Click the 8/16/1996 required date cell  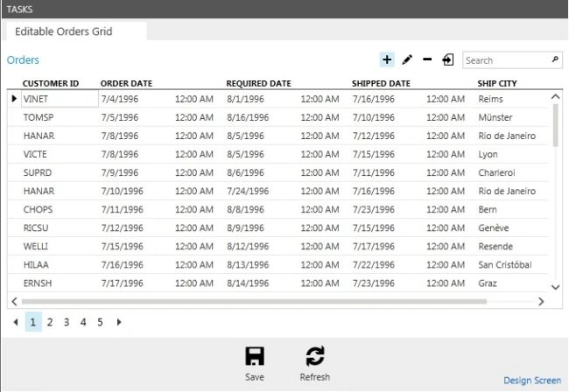248,117
